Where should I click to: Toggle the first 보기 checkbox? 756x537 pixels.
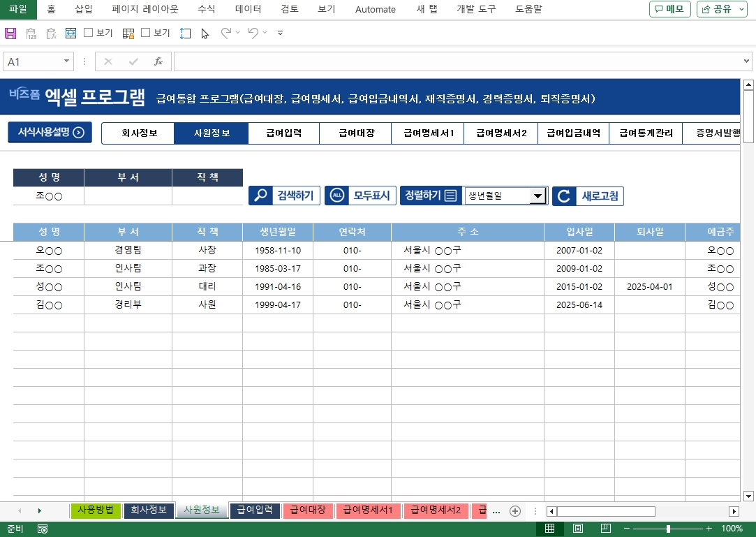[x=89, y=33]
